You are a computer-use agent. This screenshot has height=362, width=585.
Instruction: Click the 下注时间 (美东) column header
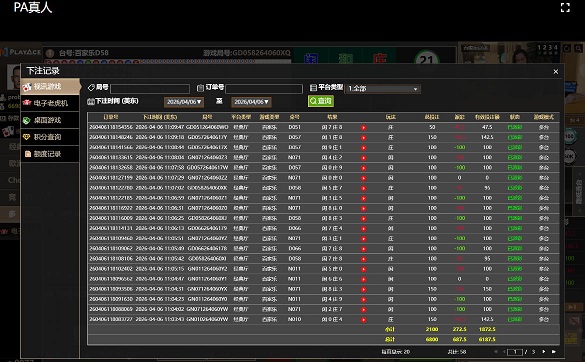click(160, 117)
